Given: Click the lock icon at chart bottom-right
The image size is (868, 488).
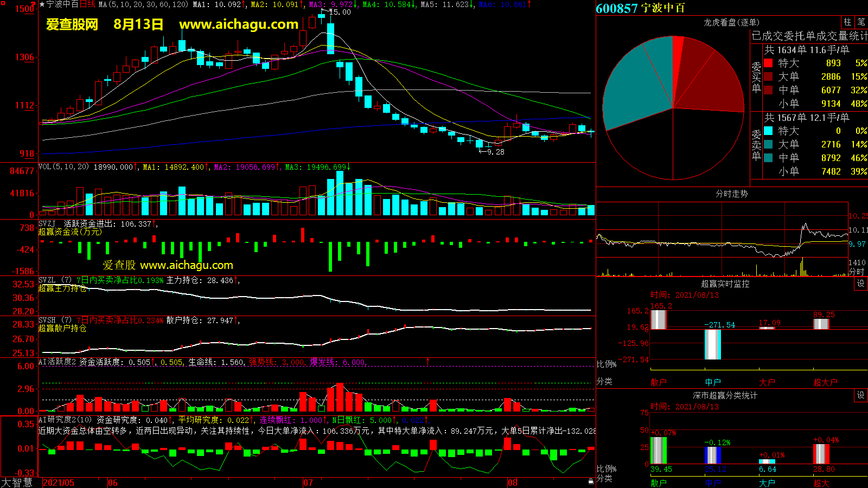Looking at the screenshot, I should tap(591, 481).
